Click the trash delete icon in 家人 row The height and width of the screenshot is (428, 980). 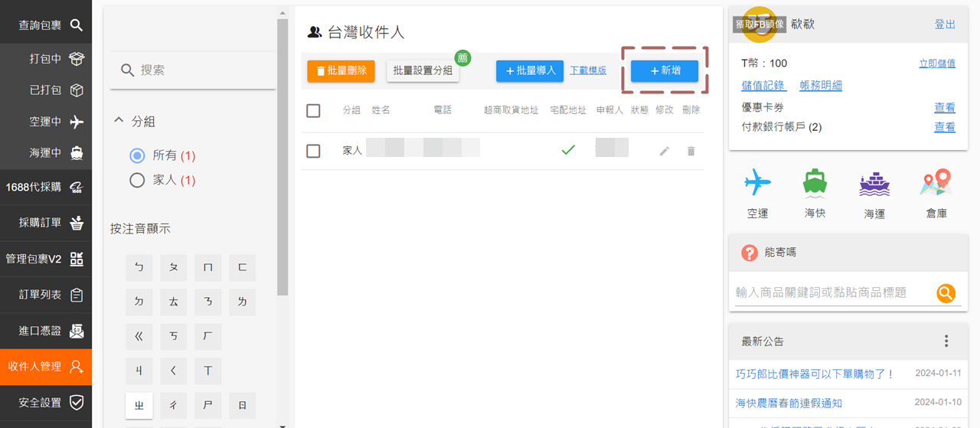[x=691, y=152]
